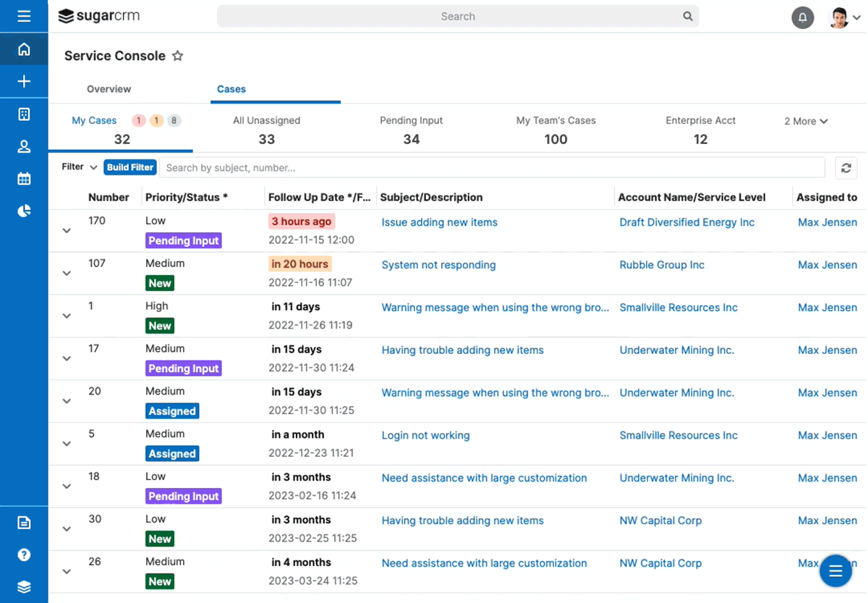This screenshot has height=603, width=868.
Task: Refresh the cases list using the refresh icon
Action: [x=846, y=167]
